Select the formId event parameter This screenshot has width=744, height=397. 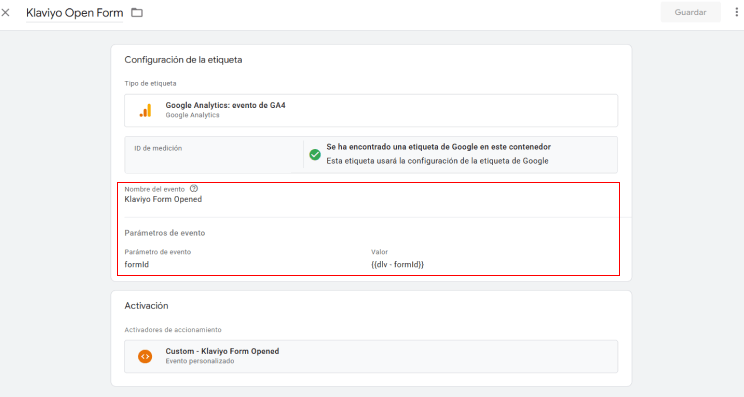pos(137,265)
